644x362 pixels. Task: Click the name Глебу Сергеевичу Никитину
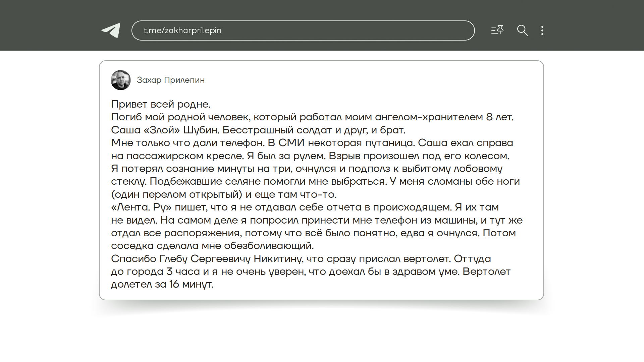[x=231, y=259]
